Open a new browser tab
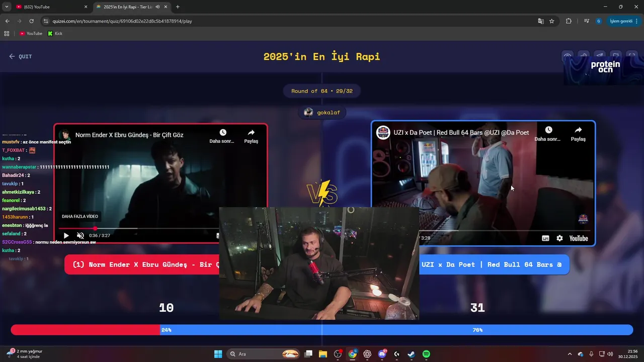 tap(178, 7)
